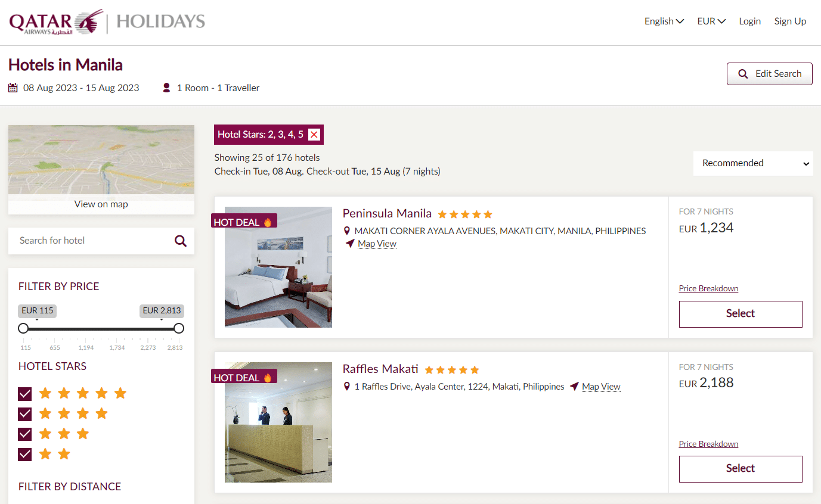Open the Sign Up page
The width and height of the screenshot is (821, 504).
(790, 21)
